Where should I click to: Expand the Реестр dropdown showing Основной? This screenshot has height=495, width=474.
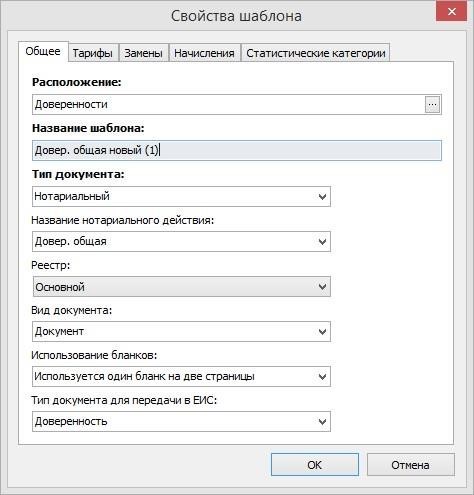pyautogui.click(x=322, y=287)
